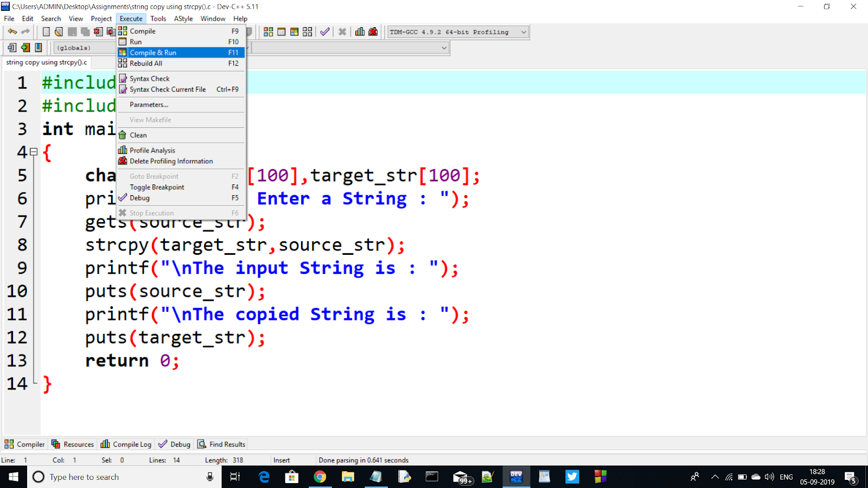The height and width of the screenshot is (488, 868).
Task: Click the Syntax Check checkmark toolbar icon
Action: [x=324, y=31]
